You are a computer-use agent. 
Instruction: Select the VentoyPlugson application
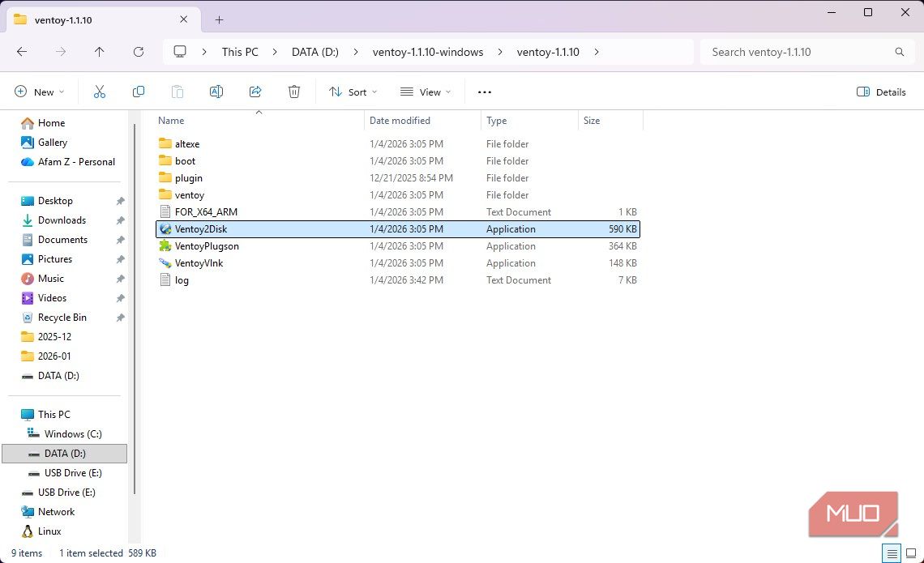398,246
